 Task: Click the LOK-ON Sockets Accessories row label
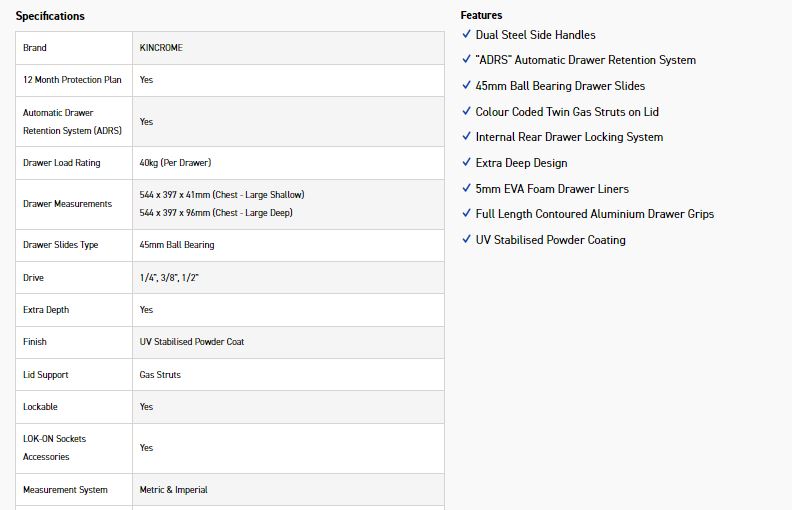[55, 448]
